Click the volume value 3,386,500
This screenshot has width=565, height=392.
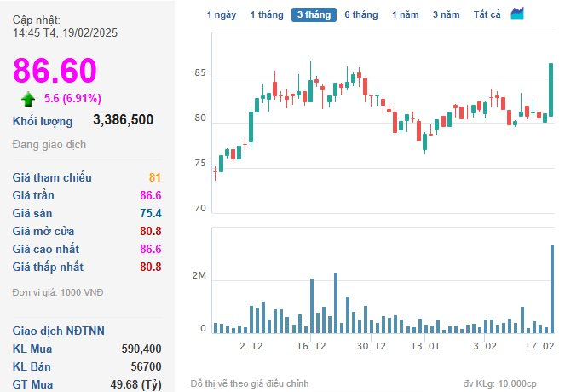coord(124,119)
